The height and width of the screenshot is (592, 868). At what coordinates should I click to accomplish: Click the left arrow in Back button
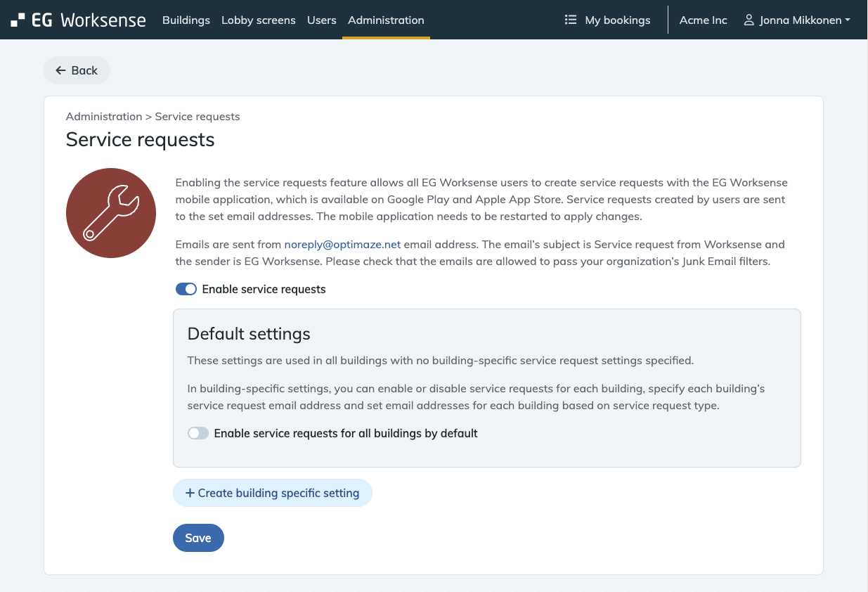(x=60, y=70)
